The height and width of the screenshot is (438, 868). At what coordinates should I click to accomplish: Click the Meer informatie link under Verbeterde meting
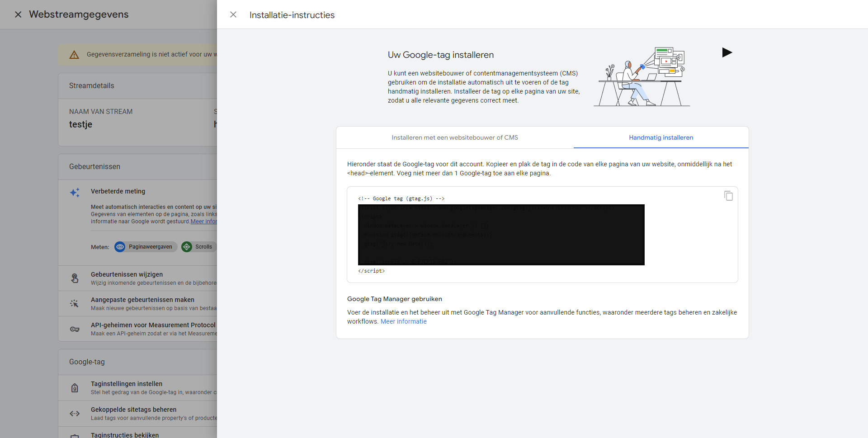coord(204,221)
